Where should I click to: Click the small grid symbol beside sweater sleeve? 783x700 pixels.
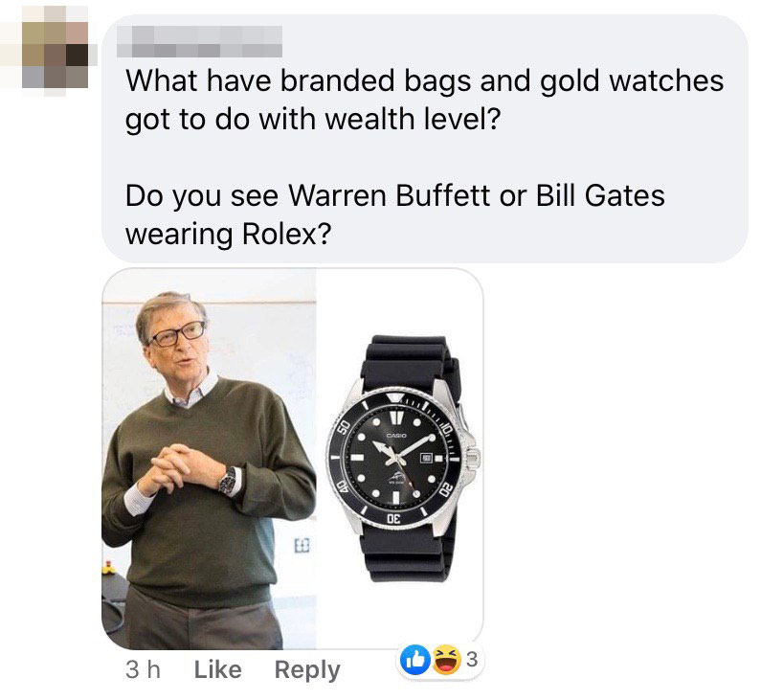302,545
